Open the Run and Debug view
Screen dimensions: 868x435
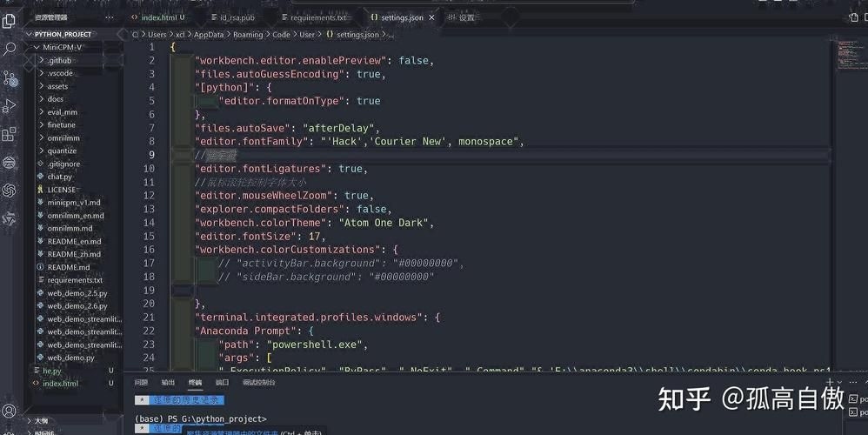pyautogui.click(x=10, y=106)
